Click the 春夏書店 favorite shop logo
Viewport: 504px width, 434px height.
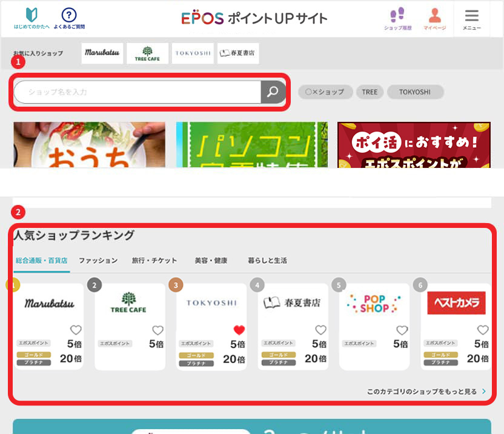[238, 53]
